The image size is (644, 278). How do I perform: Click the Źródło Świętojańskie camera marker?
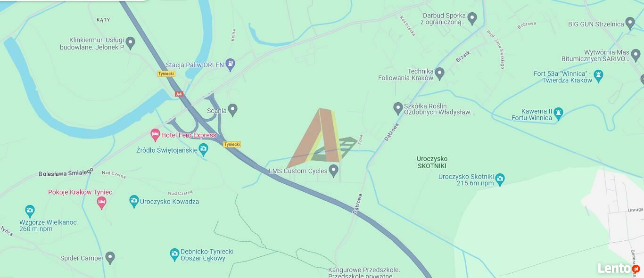pos(203,150)
